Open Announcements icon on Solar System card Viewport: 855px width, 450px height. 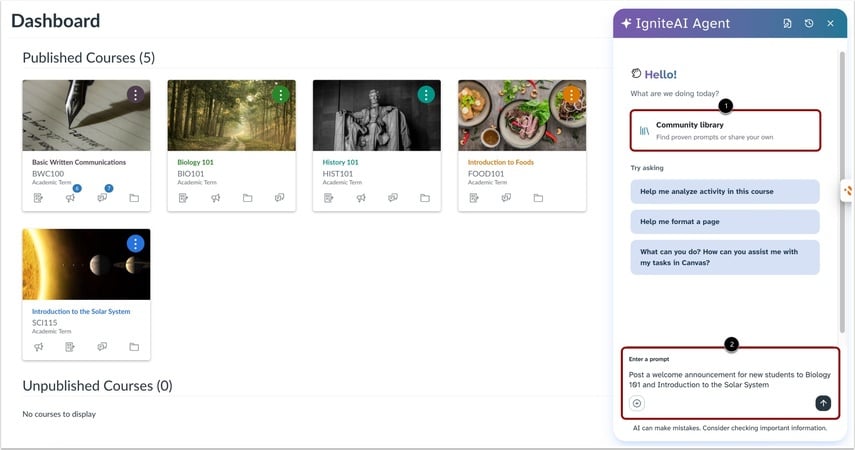38,347
